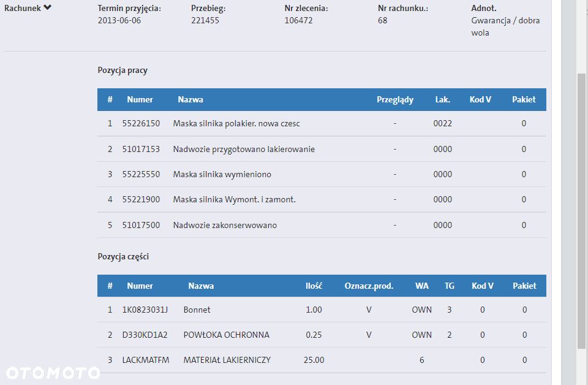Click the Pozycja pracy section heading

[123, 70]
